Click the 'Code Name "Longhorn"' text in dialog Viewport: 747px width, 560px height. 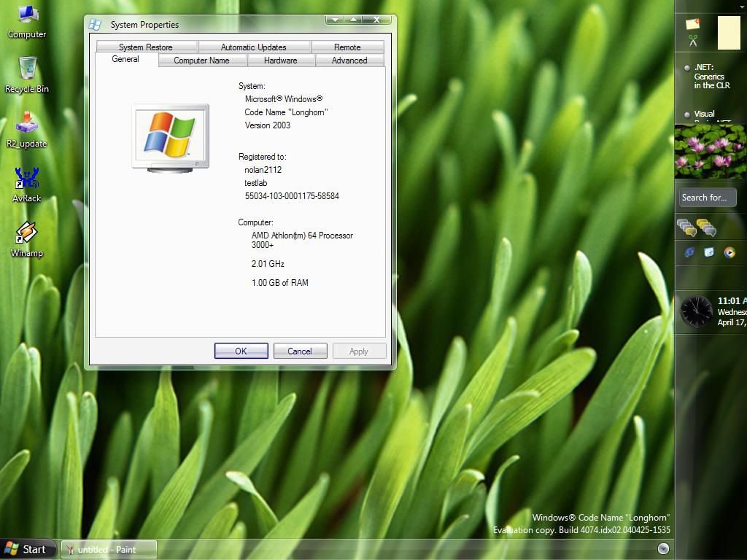(x=286, y=112)
